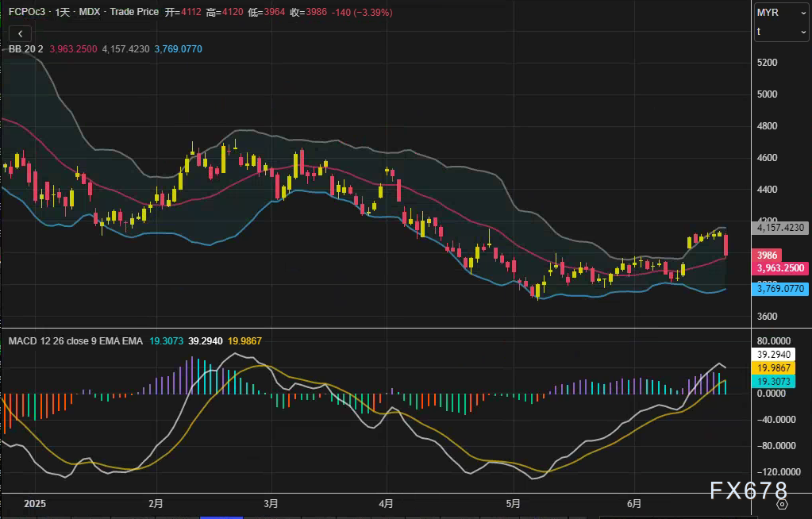Click the 2月 marker on time axis
812x519 pixels.
(x=156, y=503)
